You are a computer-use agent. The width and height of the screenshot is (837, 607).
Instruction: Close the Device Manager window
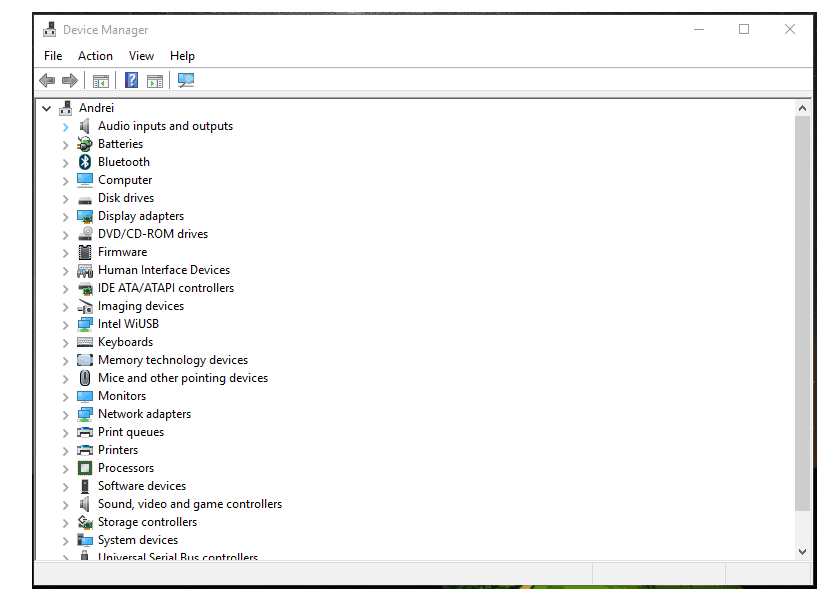pos(789,29)
